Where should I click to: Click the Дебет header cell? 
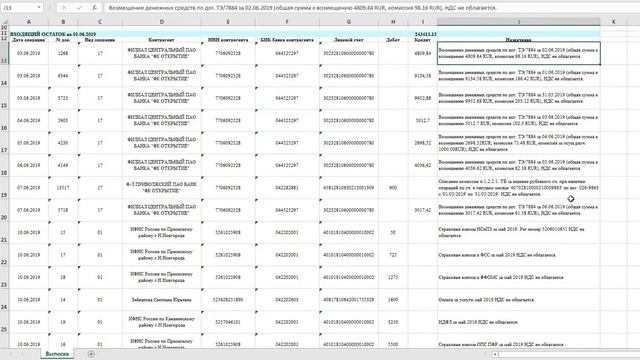tap(393, 40)
